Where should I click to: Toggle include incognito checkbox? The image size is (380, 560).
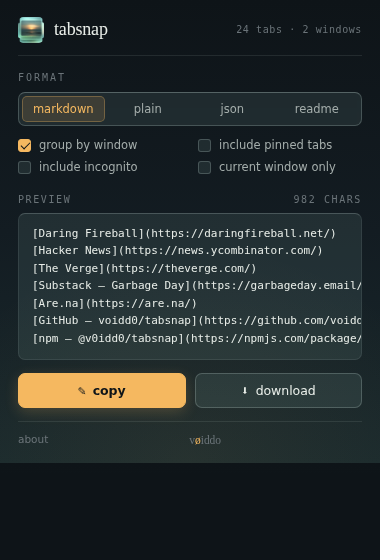[25, 167]
